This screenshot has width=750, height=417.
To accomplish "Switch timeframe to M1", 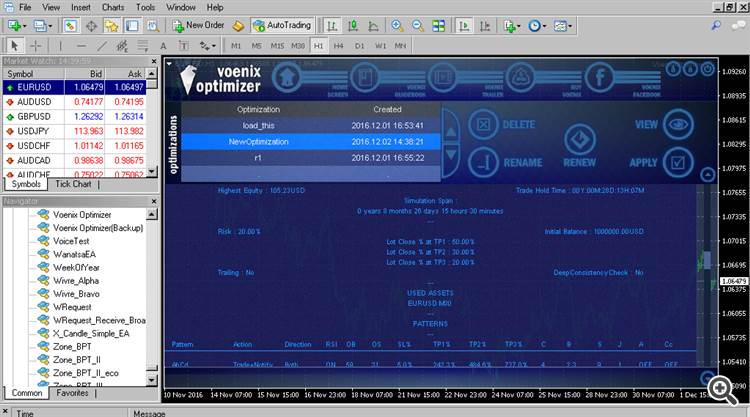I will [x=236, y=46].
